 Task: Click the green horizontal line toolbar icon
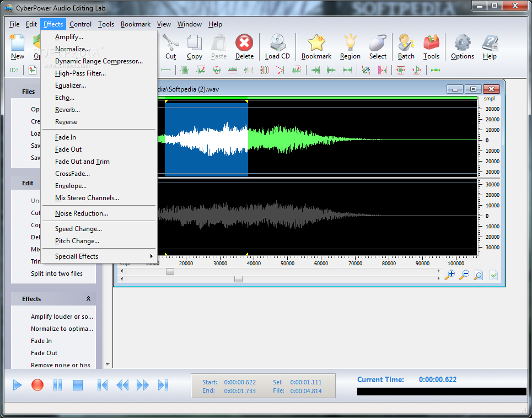point(166,70)
